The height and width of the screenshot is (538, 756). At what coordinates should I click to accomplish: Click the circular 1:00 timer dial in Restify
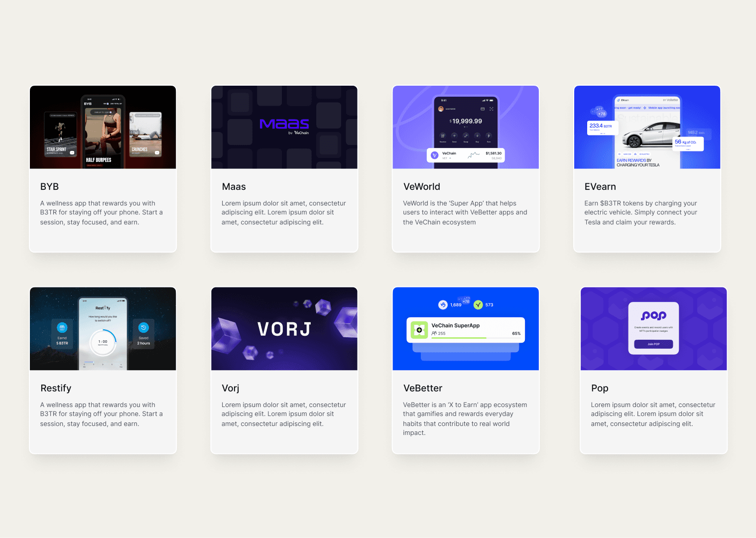(x=103, y=342)
